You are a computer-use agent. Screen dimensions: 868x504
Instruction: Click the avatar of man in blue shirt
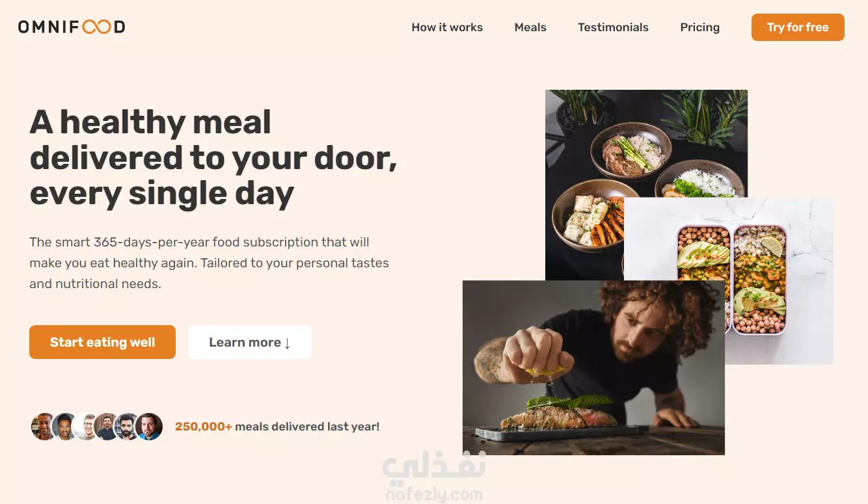[x=149, y=427]
